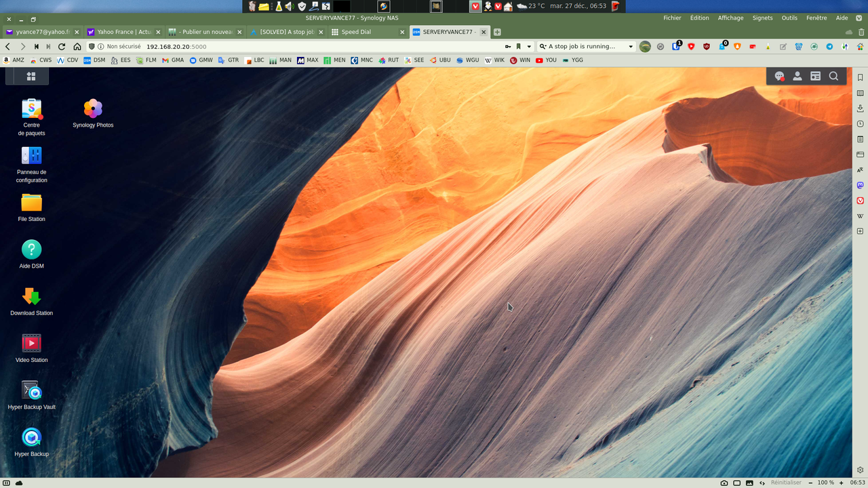Go to browser home page icon
Viewport: 868px width, 488px height.
click(77, 47)
